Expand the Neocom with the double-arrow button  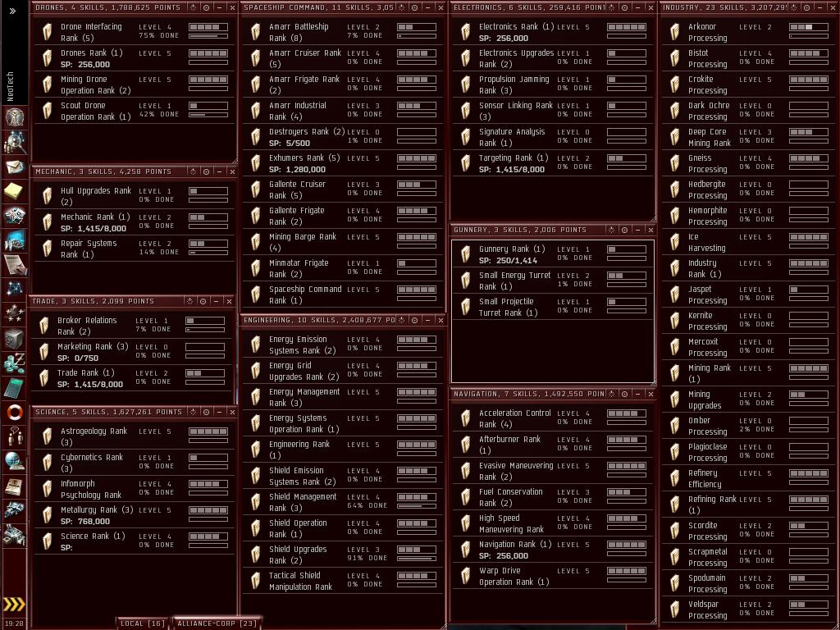pyautogui.click(x=13, y=11)
